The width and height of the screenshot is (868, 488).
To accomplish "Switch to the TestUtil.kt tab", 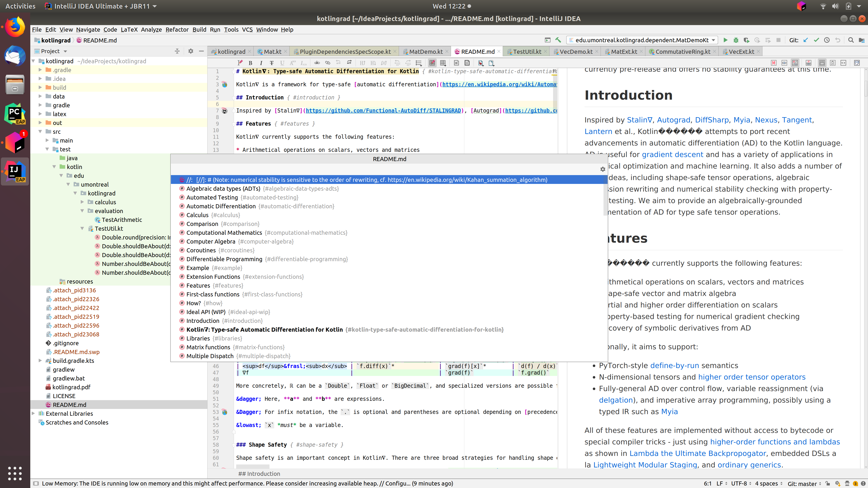I will pos(527,51).
